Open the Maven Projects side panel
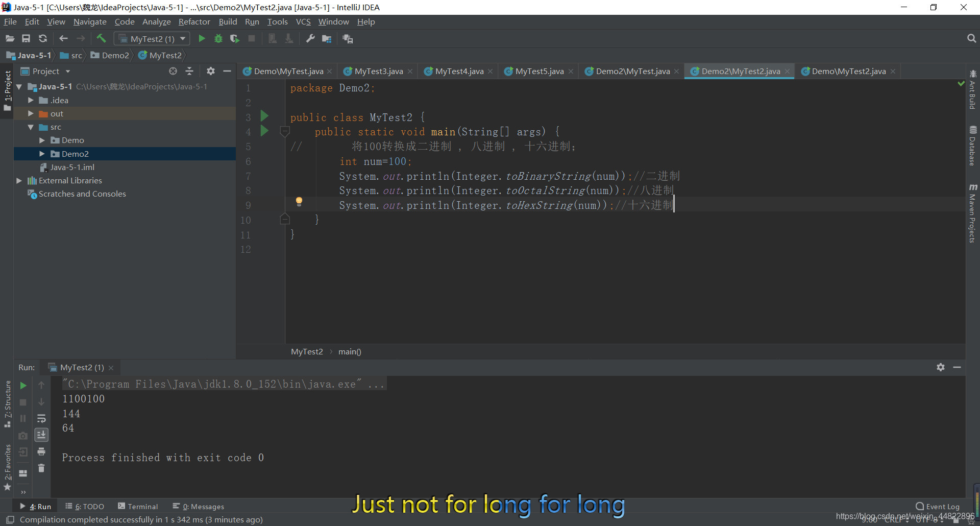The width and height of the screenshot is (980, 526). [x=973, y=213]
